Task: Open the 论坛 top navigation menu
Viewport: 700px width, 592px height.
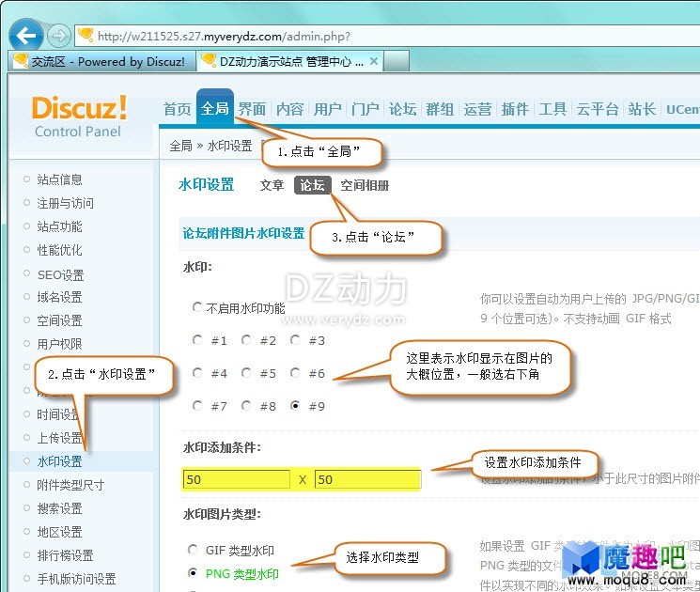Action: (x=403, y=108)
